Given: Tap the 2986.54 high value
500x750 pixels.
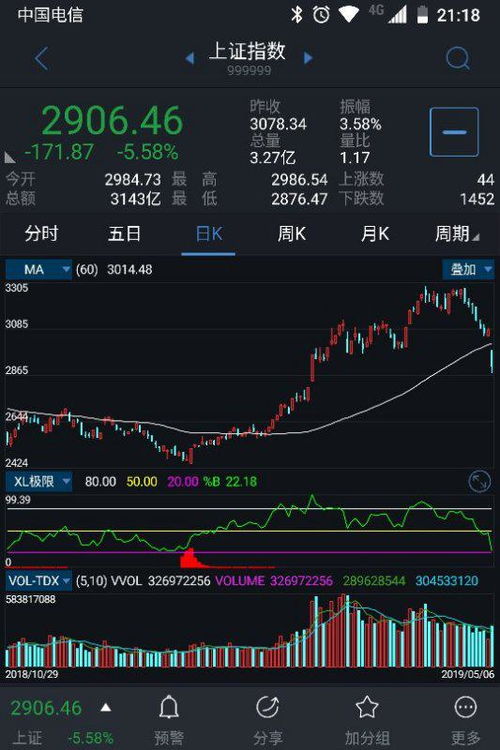Looking at the screenshot, I should pos(300,180).
